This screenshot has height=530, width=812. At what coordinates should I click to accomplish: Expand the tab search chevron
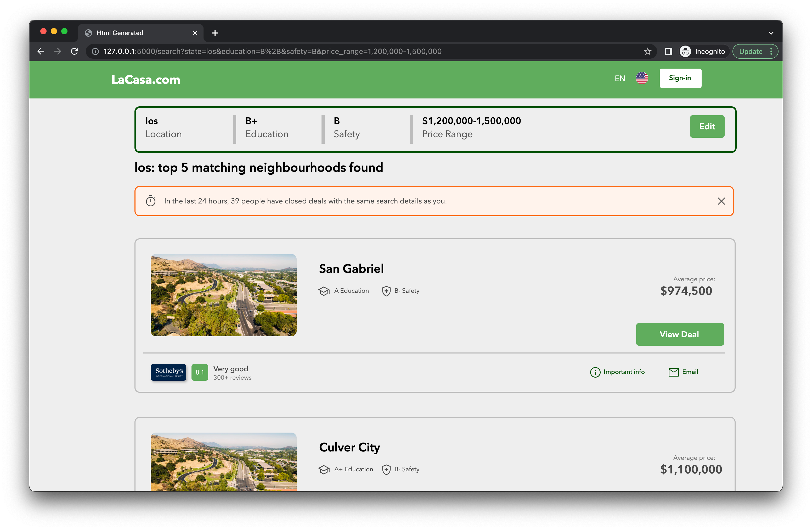(x=771, y=33)
